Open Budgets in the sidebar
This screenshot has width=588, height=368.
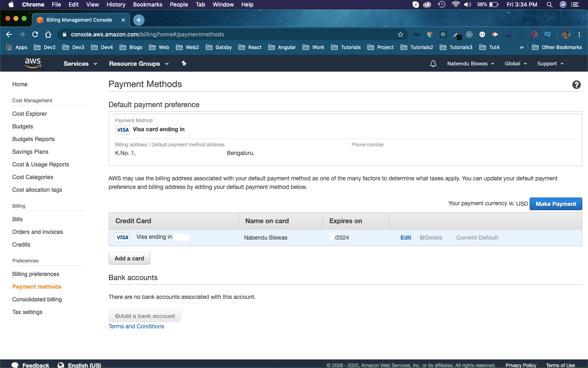22,126
